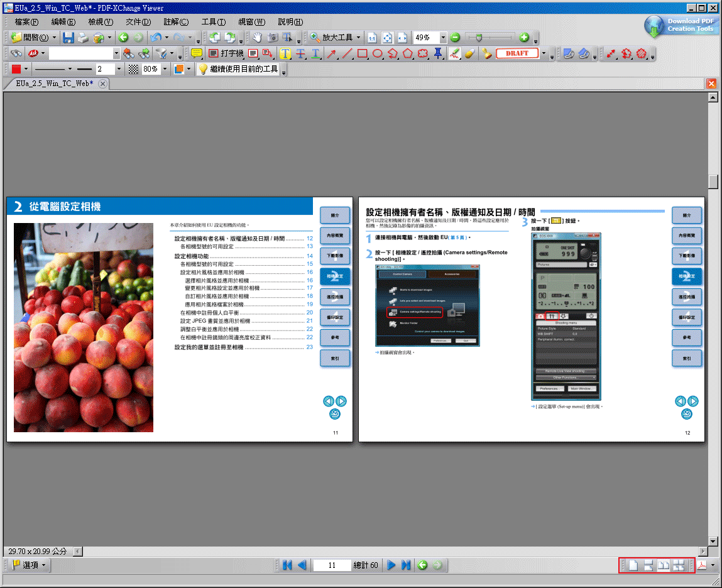Open the 49% zoom level dropdown
The width and height of the screenshot is (722, 588).
[442, 38]
